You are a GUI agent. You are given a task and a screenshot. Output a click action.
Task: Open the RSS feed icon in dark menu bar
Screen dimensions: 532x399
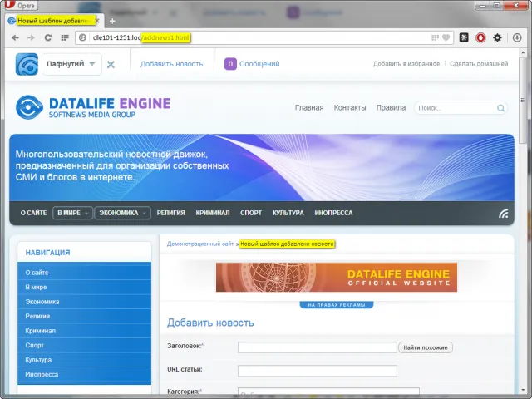coord(504,213)
